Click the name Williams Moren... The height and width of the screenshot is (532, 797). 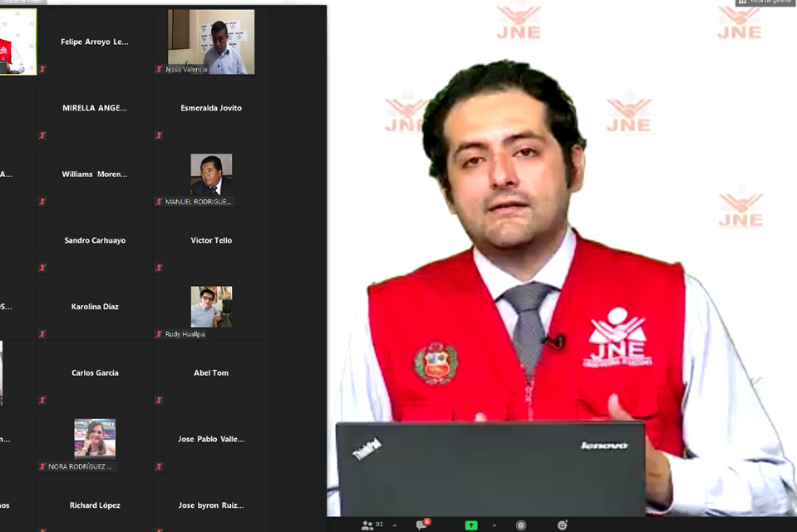click(95, 174)
